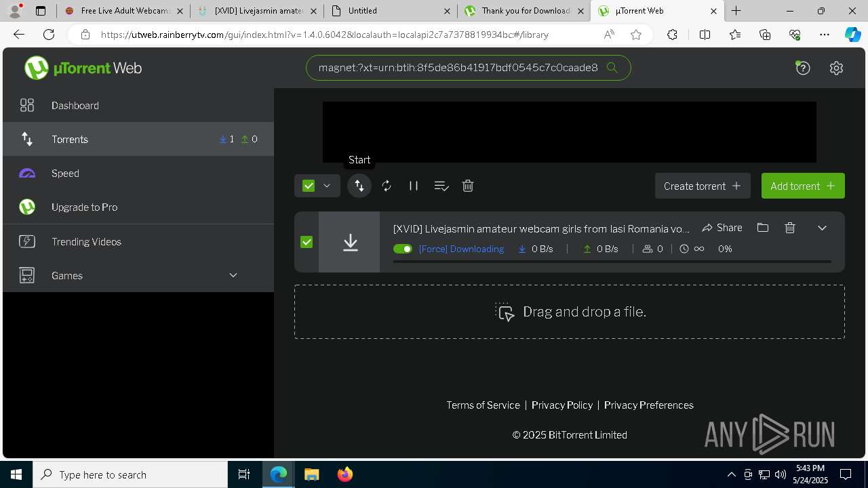Click the [Force] Downloading status text

[461, 249]
